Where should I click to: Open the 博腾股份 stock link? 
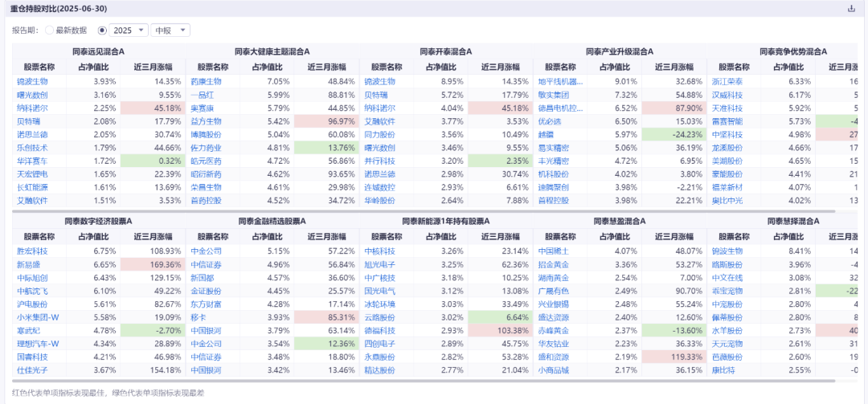point(206,134)
